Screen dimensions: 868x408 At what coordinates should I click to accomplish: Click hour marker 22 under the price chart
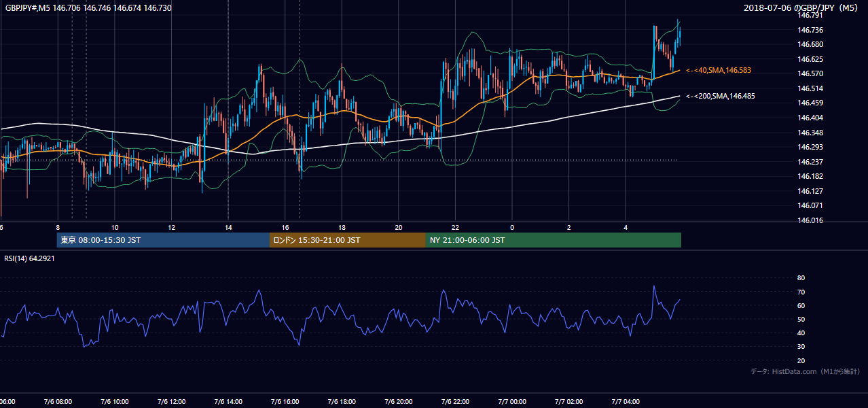[456, 227]
